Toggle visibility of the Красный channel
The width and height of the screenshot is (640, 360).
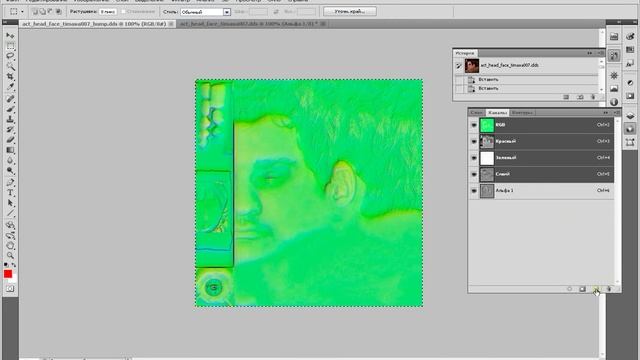(474, 142)
